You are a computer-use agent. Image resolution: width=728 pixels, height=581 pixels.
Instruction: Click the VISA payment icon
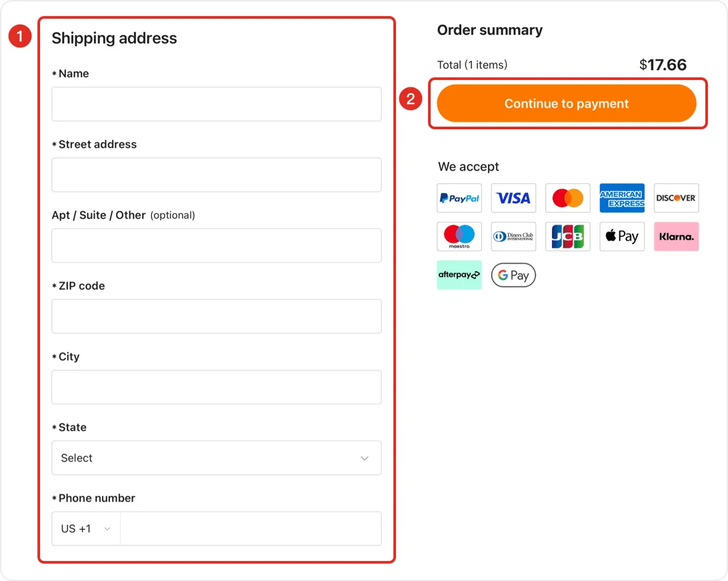(x=513, y=198)
